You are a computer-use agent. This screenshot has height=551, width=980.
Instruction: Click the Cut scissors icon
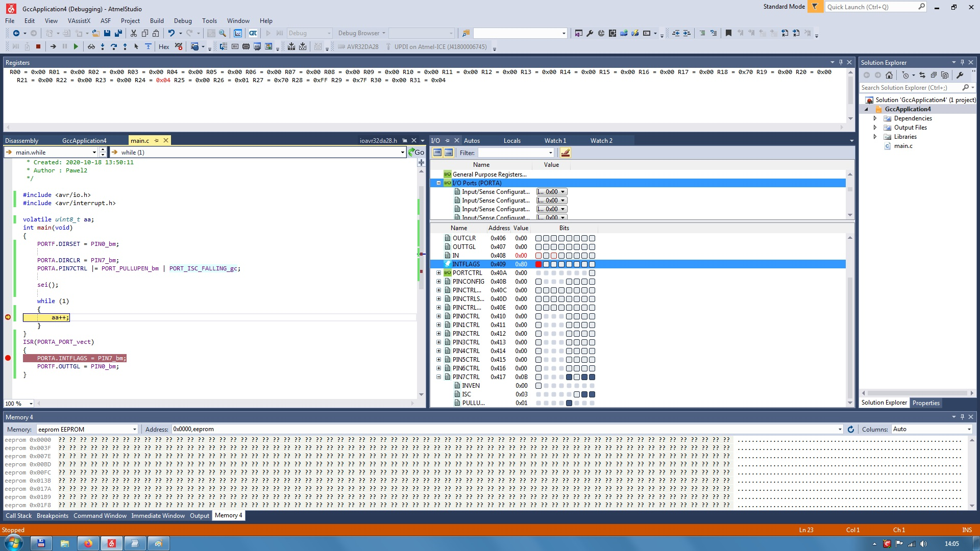(133, 33)
